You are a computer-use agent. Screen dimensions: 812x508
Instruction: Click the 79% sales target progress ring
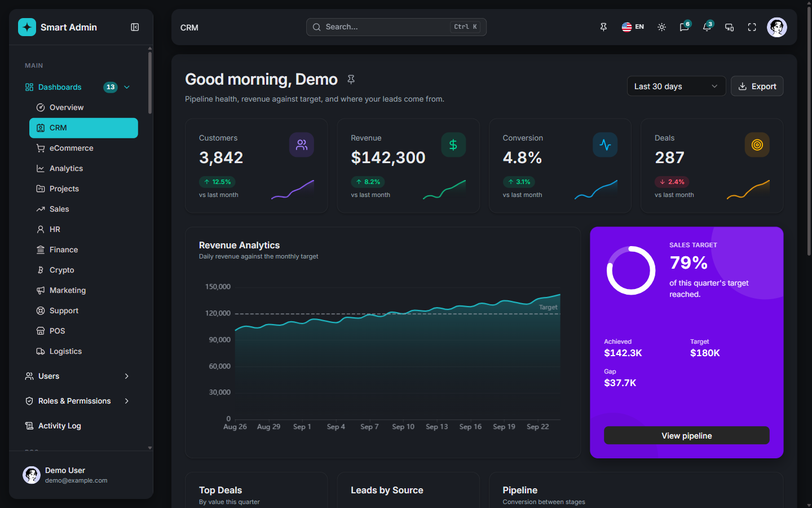pos(630,270)
